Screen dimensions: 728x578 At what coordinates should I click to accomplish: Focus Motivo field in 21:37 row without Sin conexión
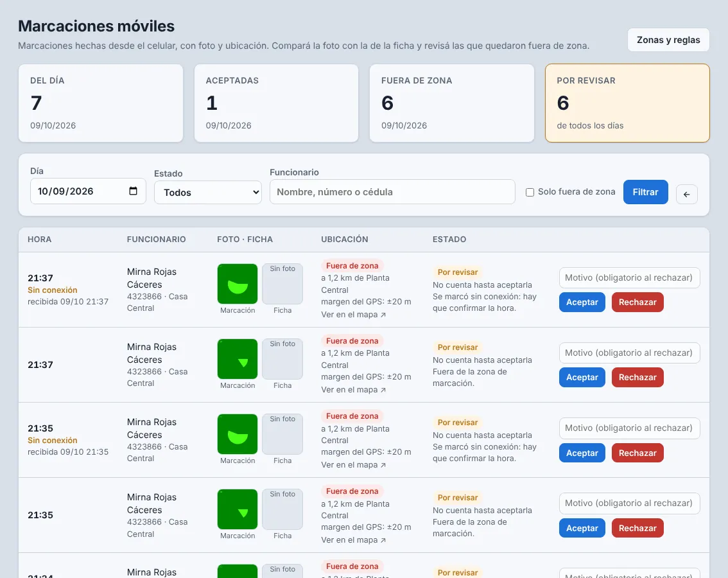[x=630, y=353]
